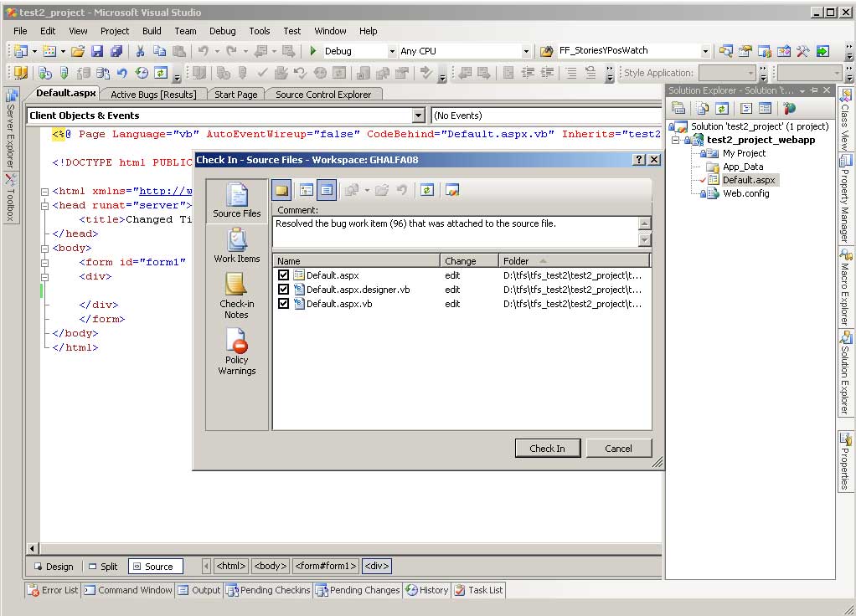Click the undo icon in Check In toolbar

click(x=402, y=190)
